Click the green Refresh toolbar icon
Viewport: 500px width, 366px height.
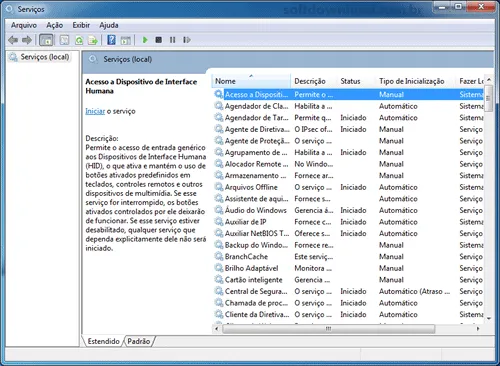pos(79,40)
